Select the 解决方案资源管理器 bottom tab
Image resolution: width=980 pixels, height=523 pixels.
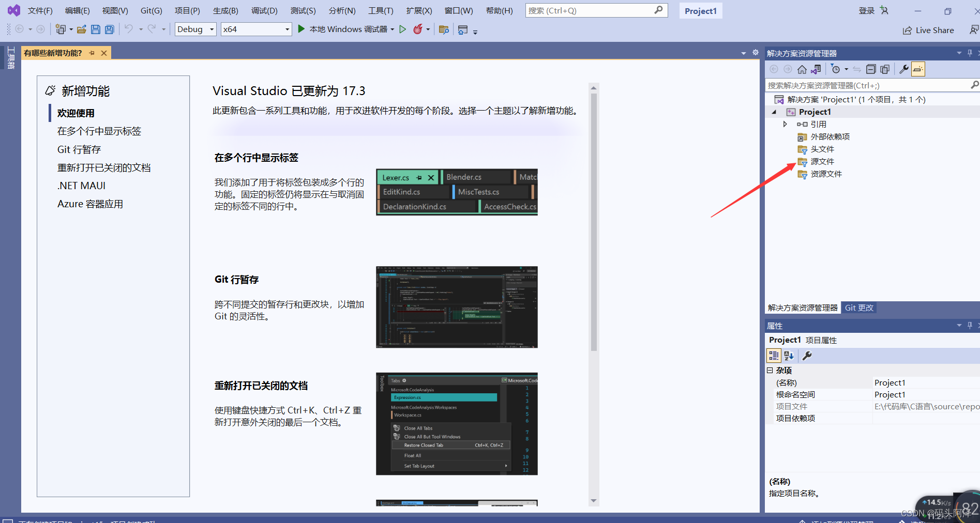tap(803, 307)
